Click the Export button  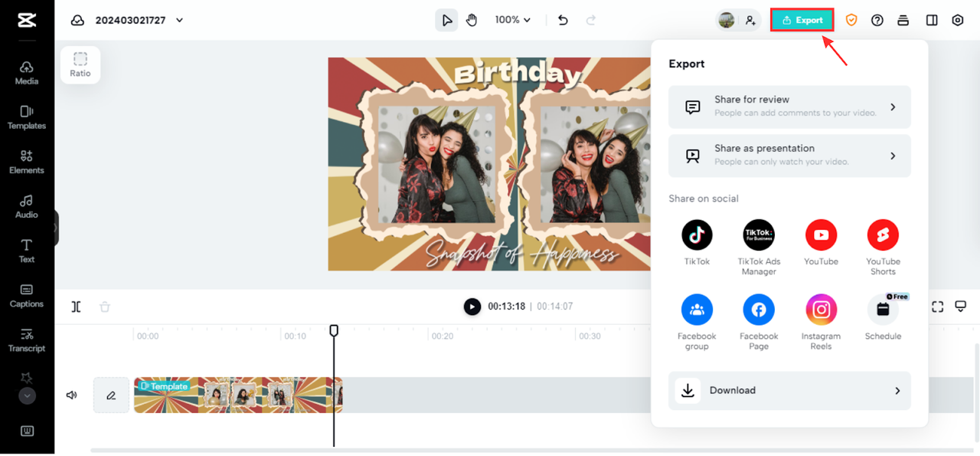(802, 21)
